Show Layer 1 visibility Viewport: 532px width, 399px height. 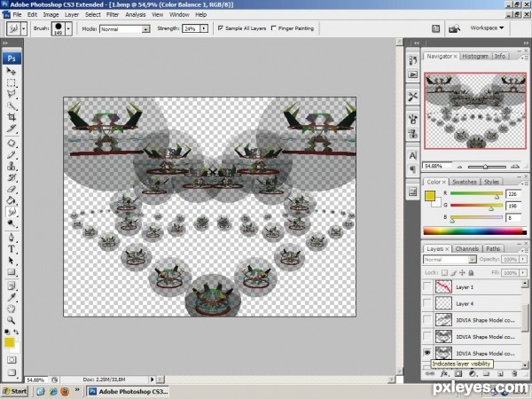pos(427,287)
